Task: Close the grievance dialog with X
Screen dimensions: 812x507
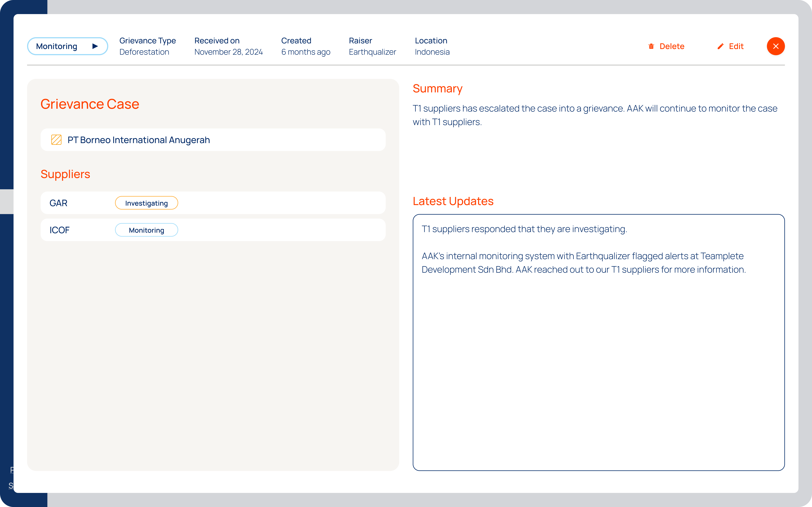Action: 775,46
